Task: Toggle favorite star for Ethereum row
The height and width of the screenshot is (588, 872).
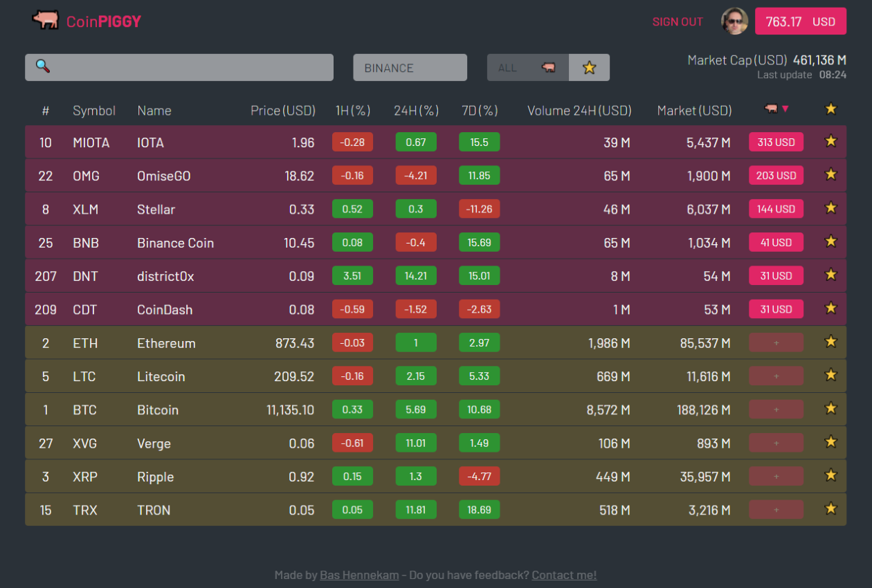Action: pos(831,341)
